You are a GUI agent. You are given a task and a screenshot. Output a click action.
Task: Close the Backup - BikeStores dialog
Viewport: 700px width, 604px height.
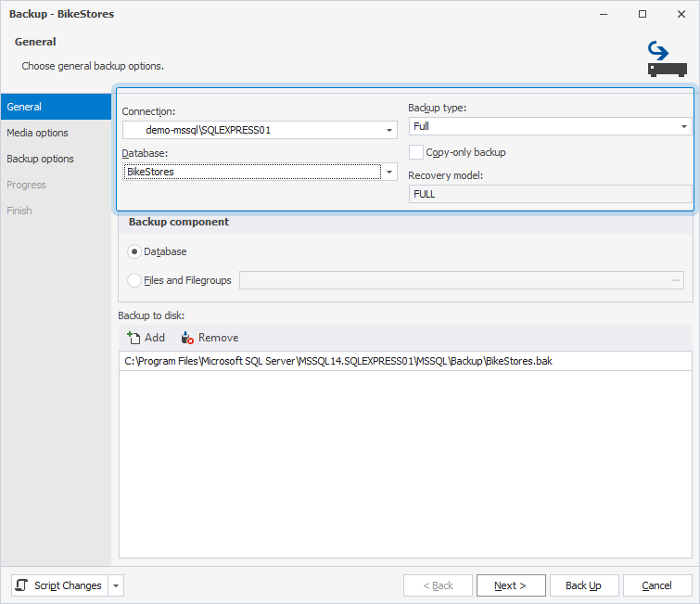tap(681, 14)
